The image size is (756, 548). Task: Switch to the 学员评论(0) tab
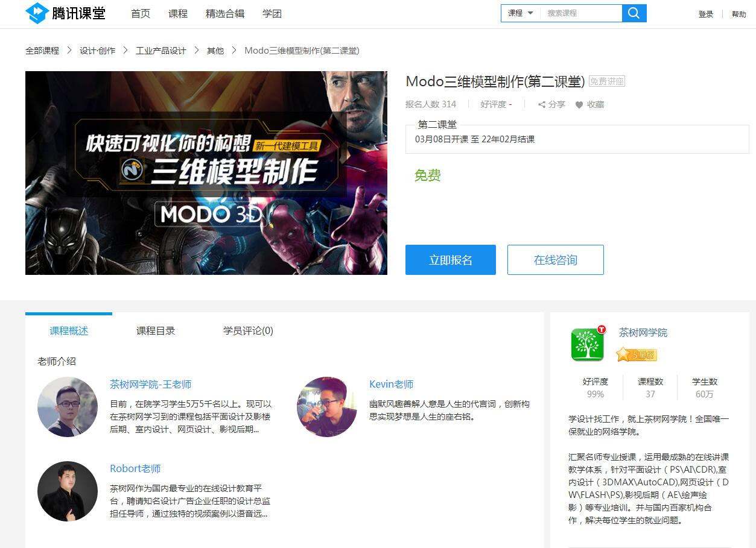click(248, 330)
